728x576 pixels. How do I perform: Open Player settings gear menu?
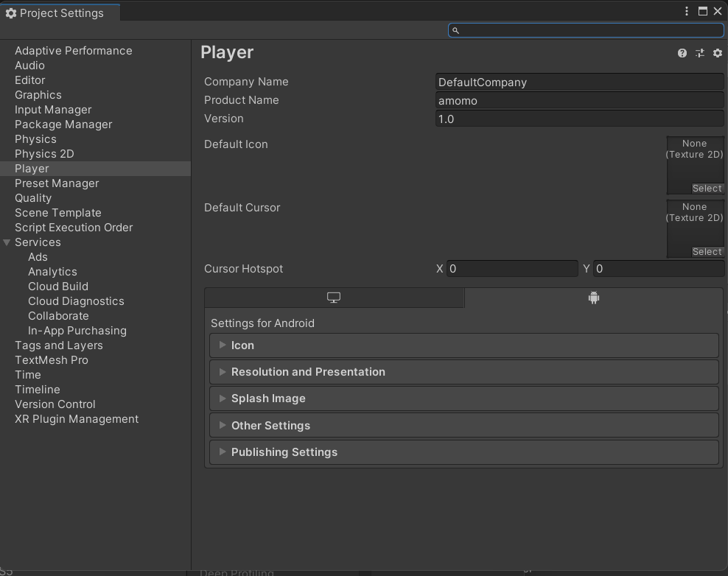[x=718, y=53]
